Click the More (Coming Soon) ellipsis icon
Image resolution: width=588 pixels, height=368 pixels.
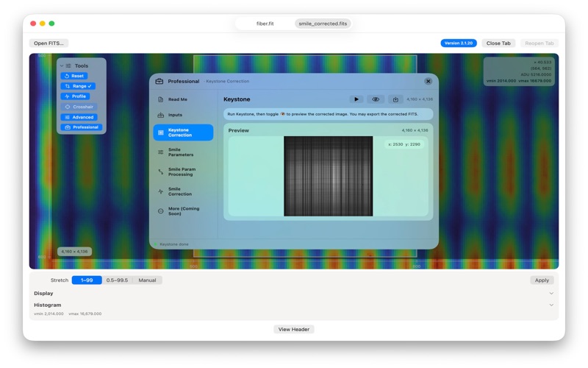(160, 211)
